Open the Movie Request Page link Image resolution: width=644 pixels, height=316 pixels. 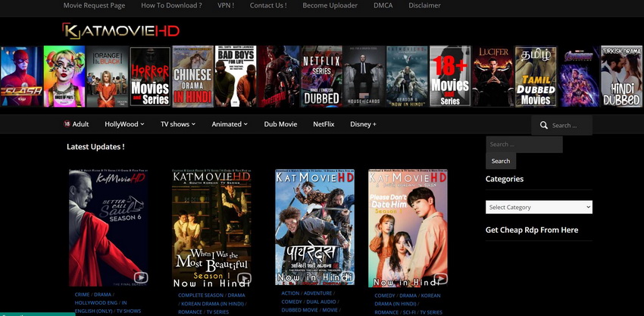pos(93,5)
